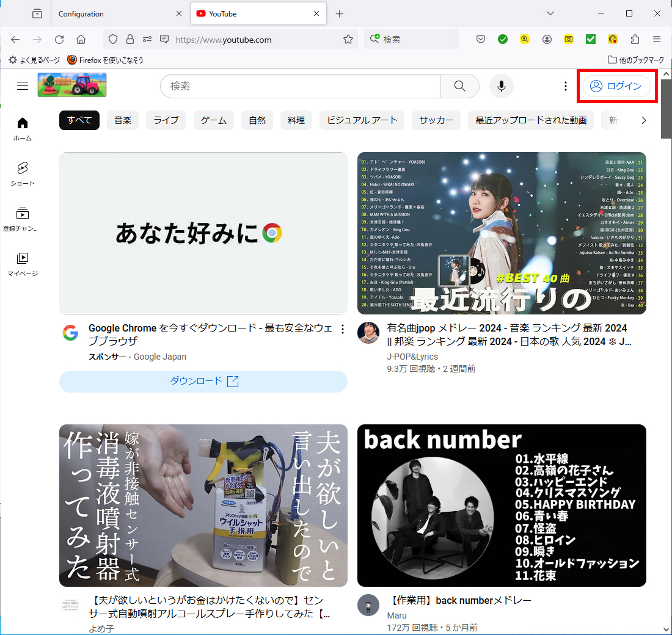Close the YouTube browser tab
The image size is (672, 635).
click(316, 13)
